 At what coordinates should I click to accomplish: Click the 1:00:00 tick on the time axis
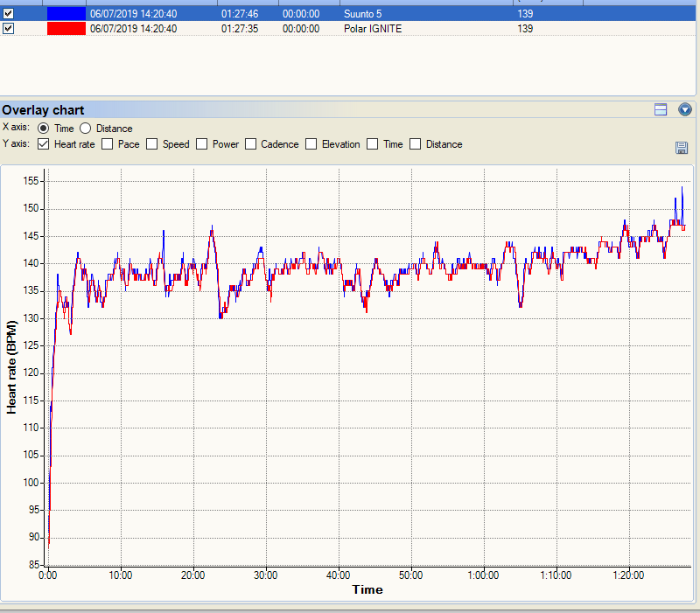point(483,575)
